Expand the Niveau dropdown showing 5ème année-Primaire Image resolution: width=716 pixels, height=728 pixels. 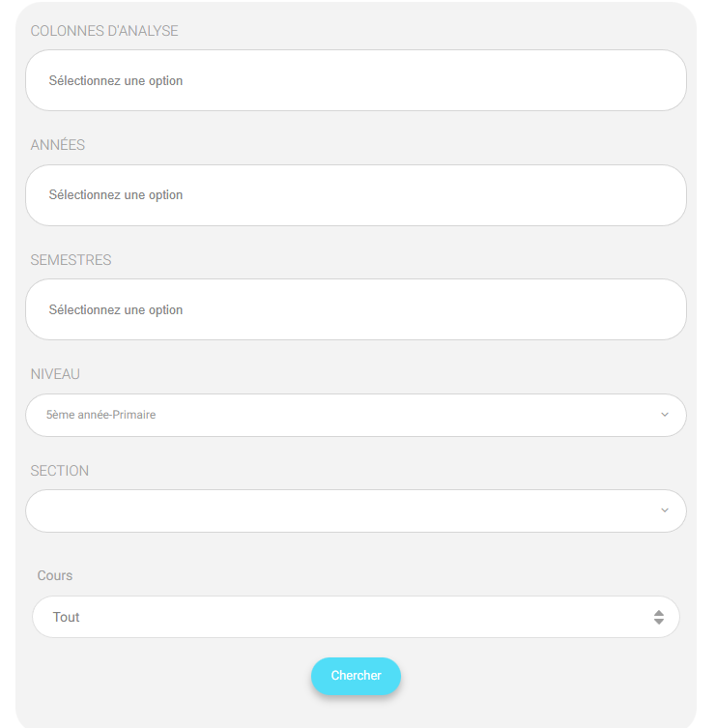356,415
